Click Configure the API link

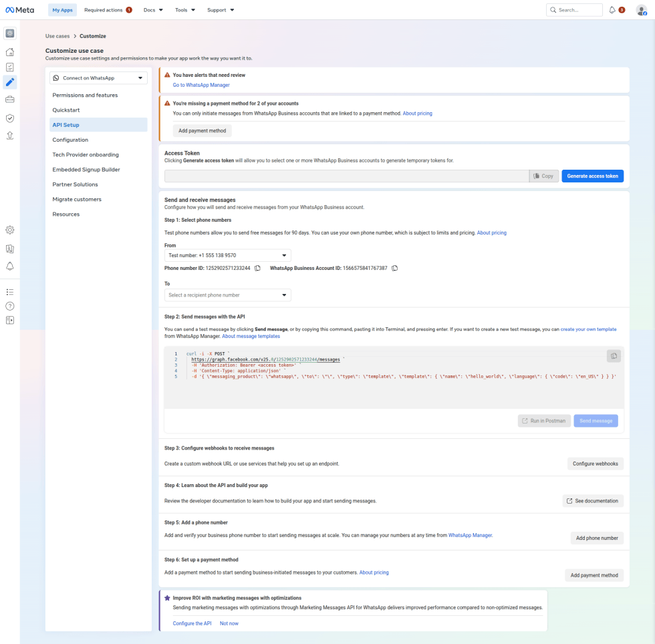click(x=192, y=623)
